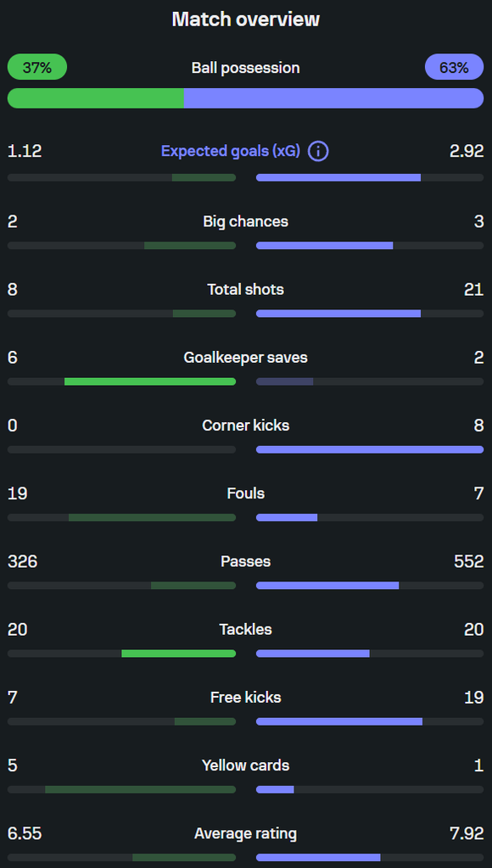Click the Average rating label
The height and width of the screenshot is (868, 492).
246,833
